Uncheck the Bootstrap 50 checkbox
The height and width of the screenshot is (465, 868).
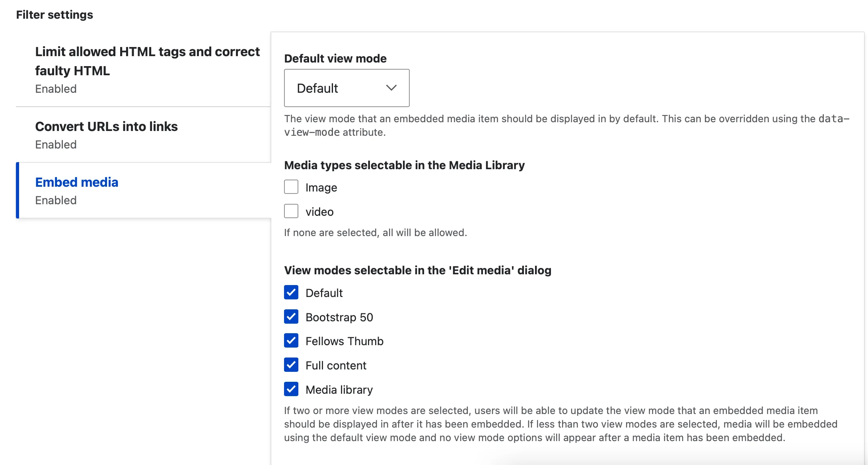291,317
